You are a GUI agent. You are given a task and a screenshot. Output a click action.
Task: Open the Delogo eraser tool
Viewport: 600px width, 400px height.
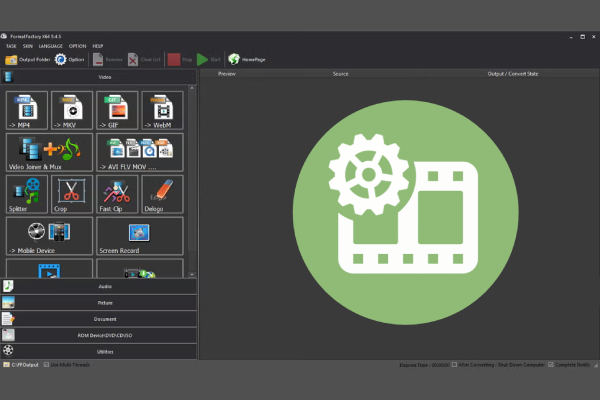point(161,194)
